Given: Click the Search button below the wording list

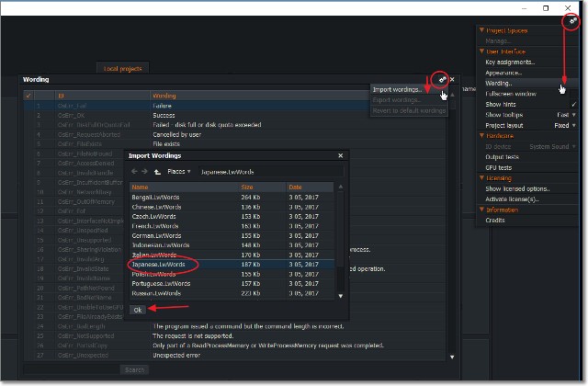Looking at the screenshot, I should tap(133, 369).
